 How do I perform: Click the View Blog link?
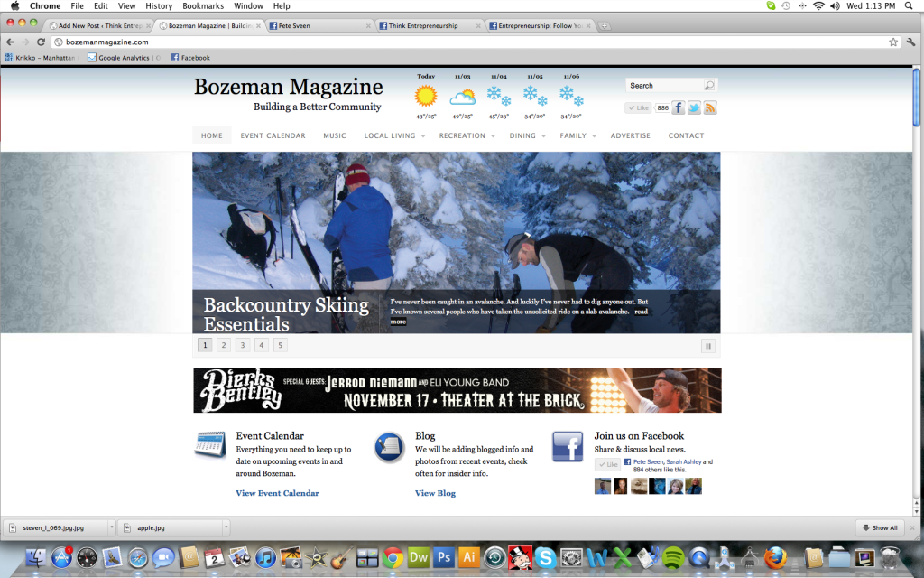coord(436,493)
